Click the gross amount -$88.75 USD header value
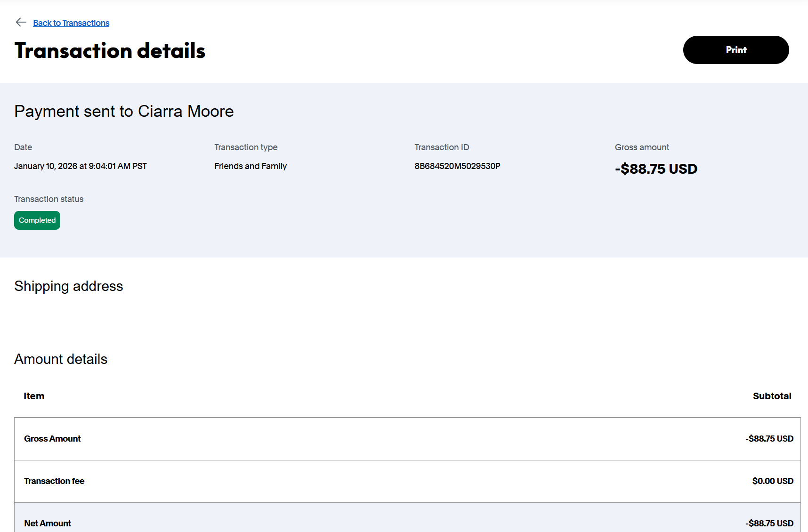 click(x=656, y=169)
